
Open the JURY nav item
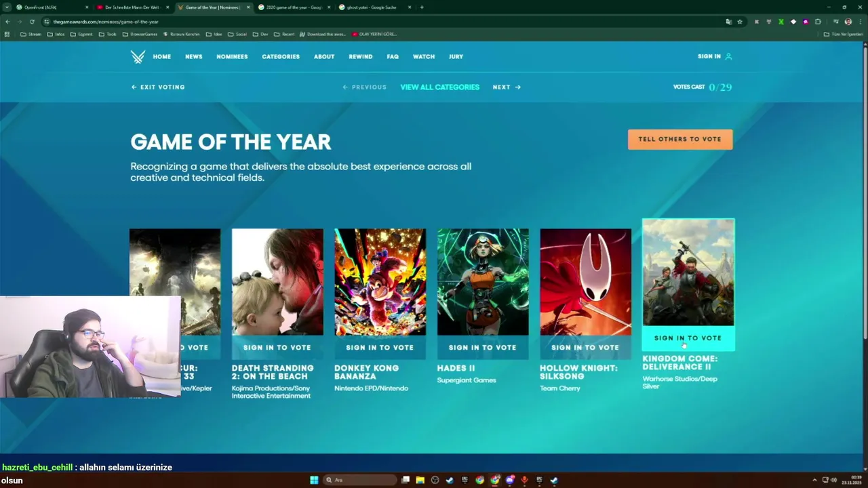coord(456,57)
